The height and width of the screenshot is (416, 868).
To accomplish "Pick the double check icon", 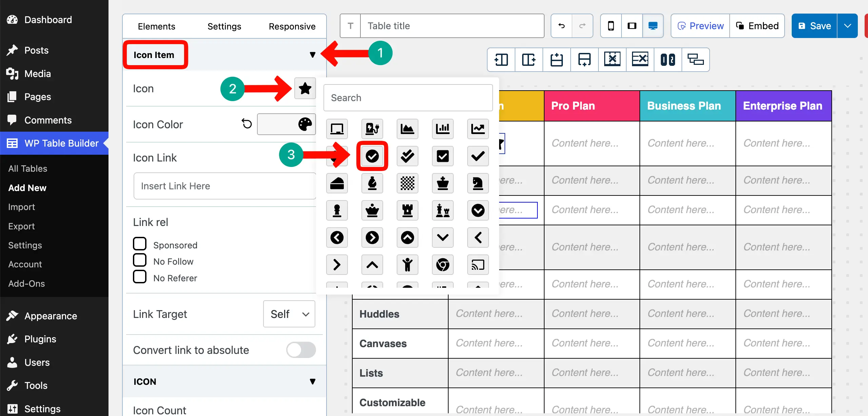I will [407, 156].
